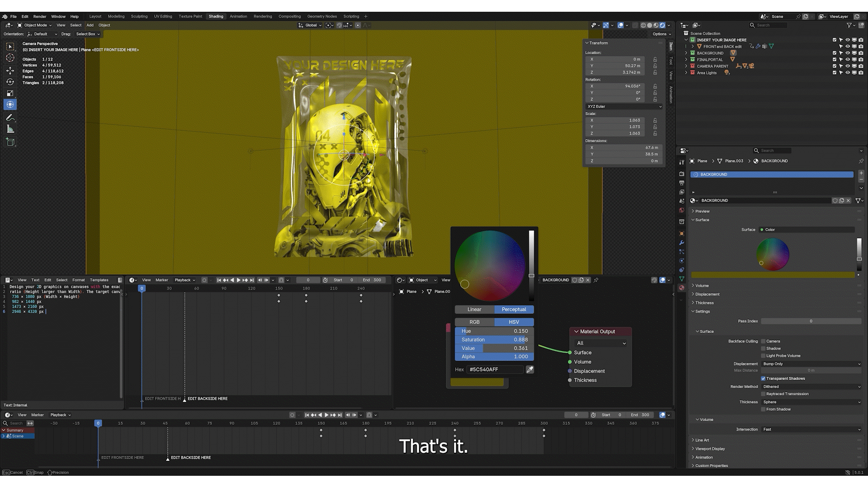868x488 pixels.
Task: Select the Add Cube tool
Action: (10, 142)
